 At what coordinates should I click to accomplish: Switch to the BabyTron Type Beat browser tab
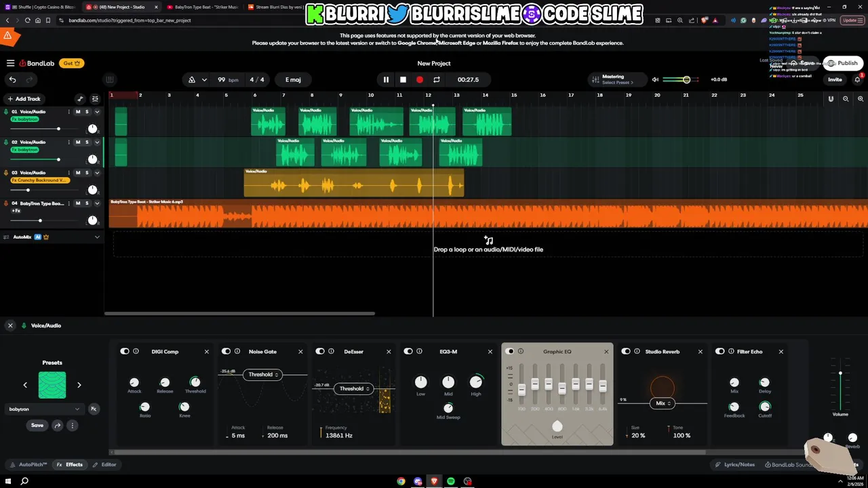203,7
